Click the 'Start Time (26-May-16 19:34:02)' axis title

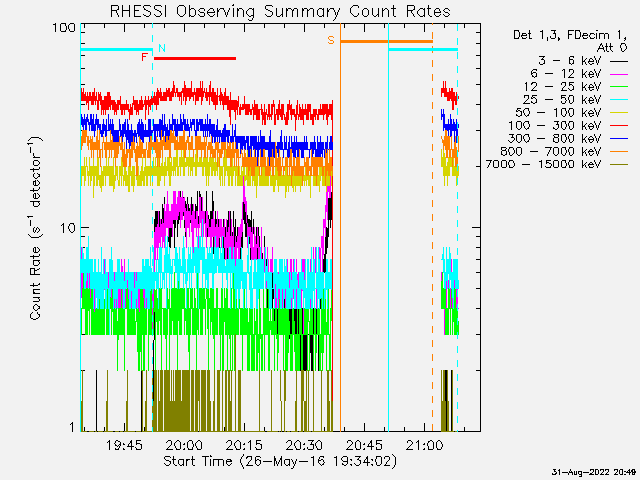click(280, 462)
